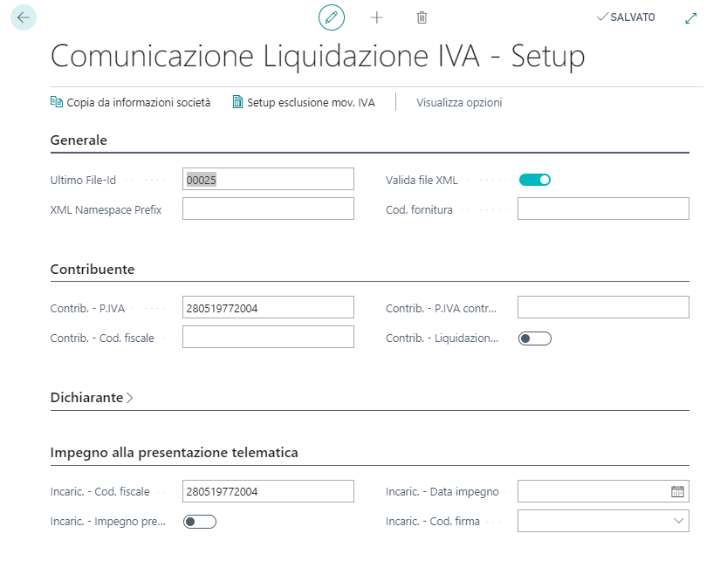Click the XML Namespace Prefix field
The height and width of the screenshot is (588, 727).
(268, 209)
